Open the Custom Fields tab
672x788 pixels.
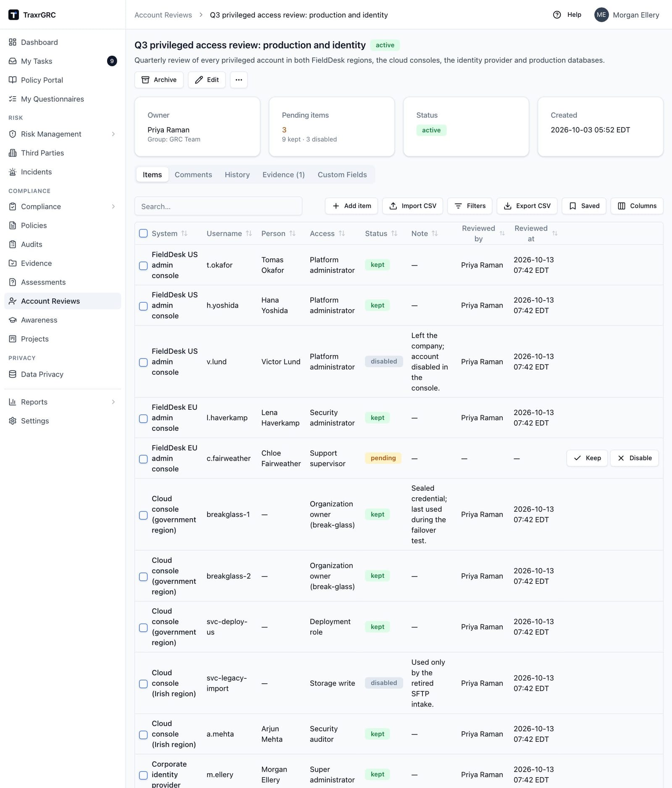coord(342,174)
